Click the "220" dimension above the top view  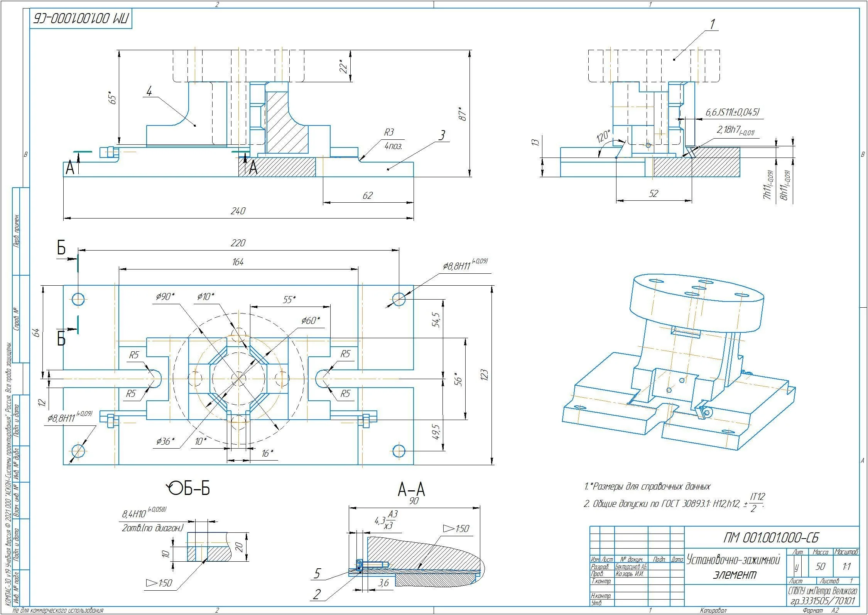[x=238, y=243]
